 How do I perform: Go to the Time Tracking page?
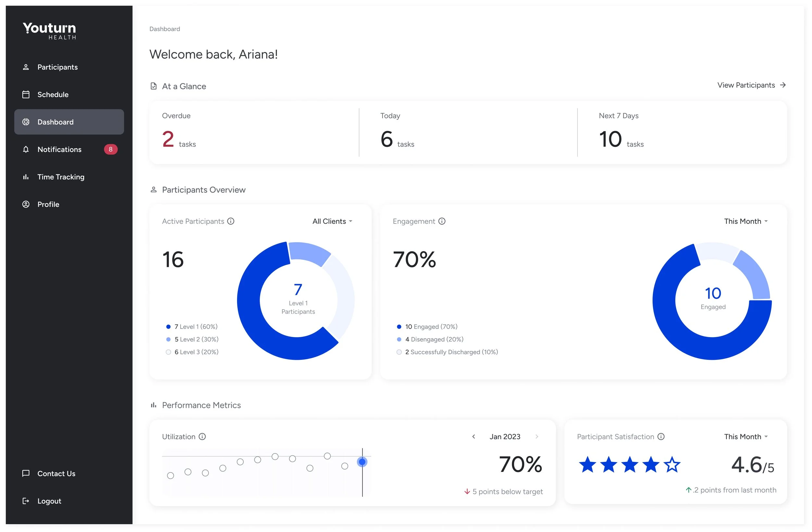point(60,177)
